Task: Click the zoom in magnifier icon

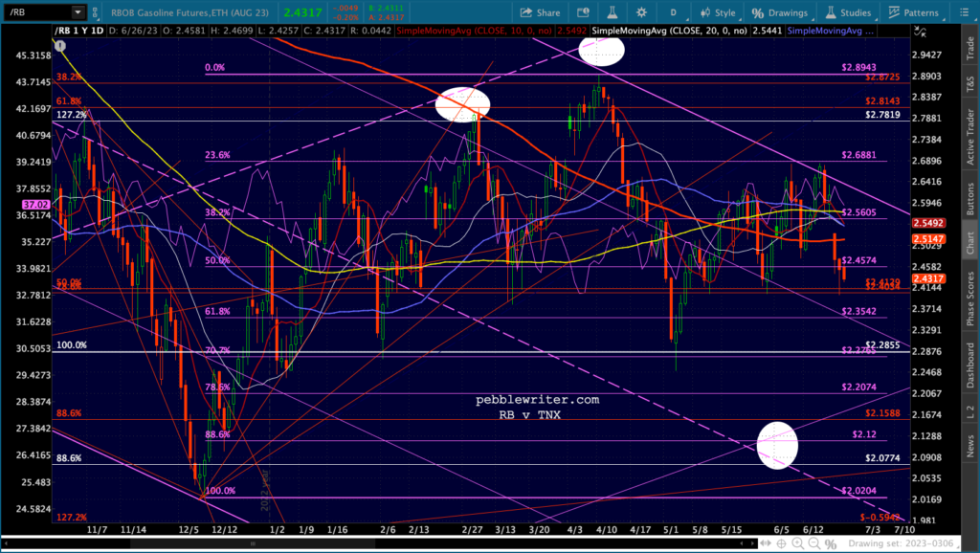Action: (798, 543)
